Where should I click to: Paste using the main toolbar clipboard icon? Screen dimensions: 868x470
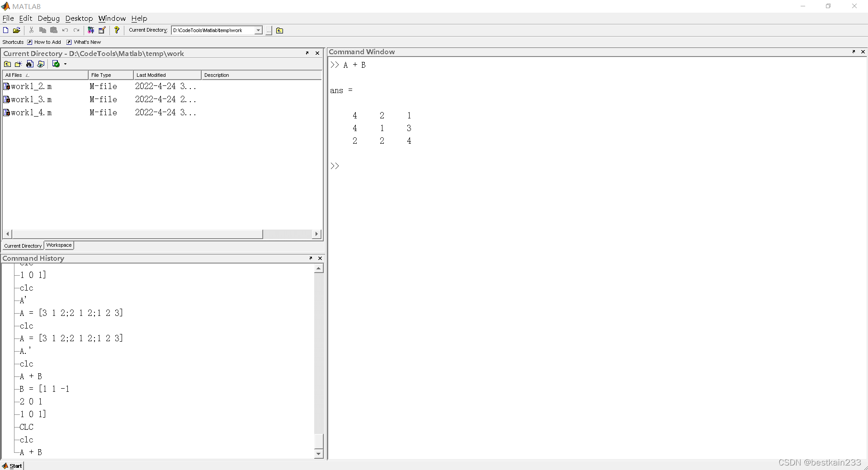54,30
